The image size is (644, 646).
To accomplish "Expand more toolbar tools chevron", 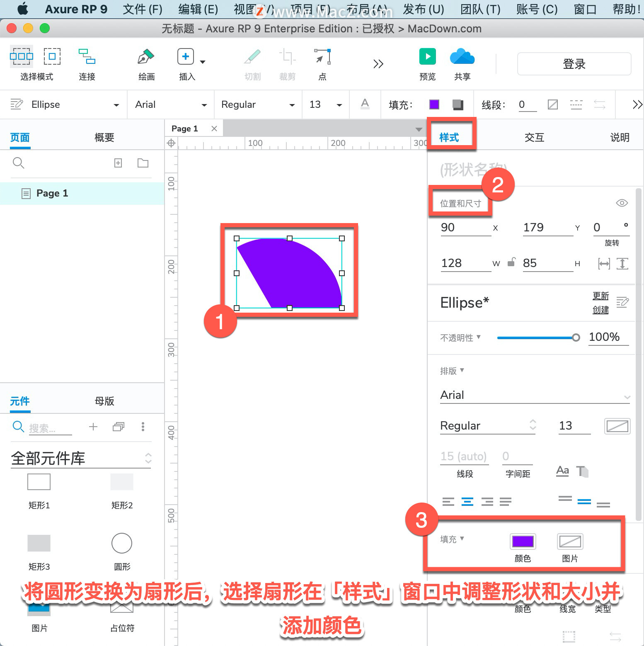I will click(378, 64).
